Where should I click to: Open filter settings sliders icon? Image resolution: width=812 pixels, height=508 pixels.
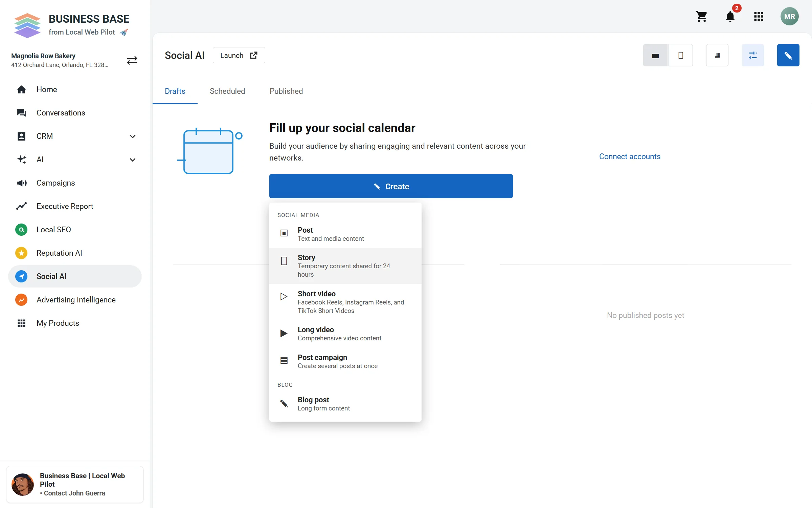[x=752, y=55]
